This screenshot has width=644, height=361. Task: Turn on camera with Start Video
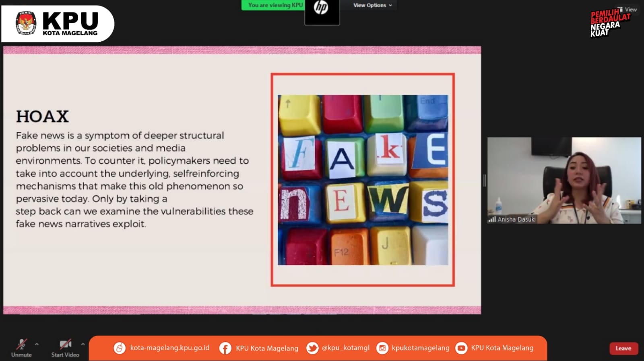65,348
